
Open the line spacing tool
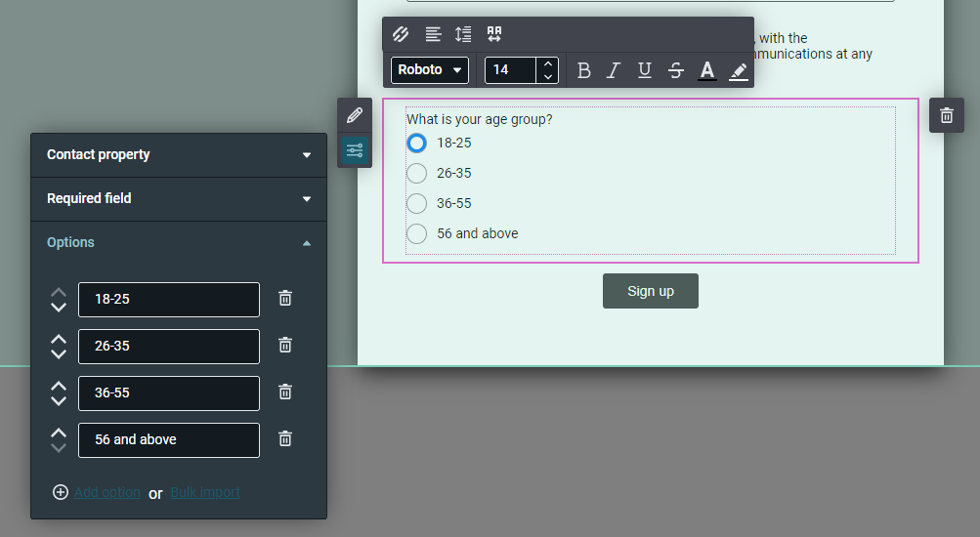(463, 34)
